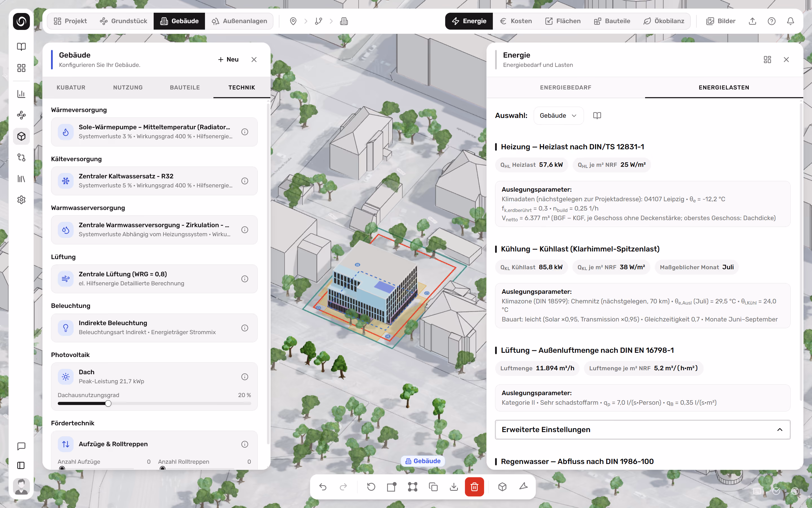Toggle the sidebar panel layout icon

pos(21,465)
